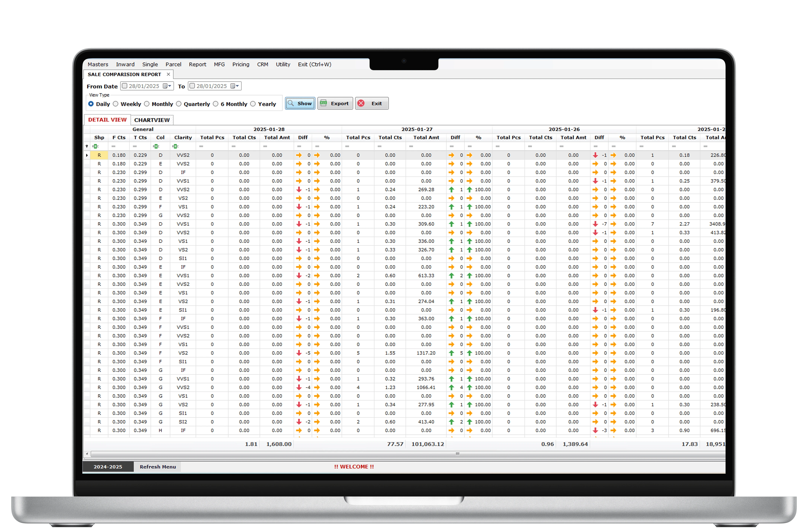
Task: Click the red X icon on the Exit button
Action: coord(361,103)
